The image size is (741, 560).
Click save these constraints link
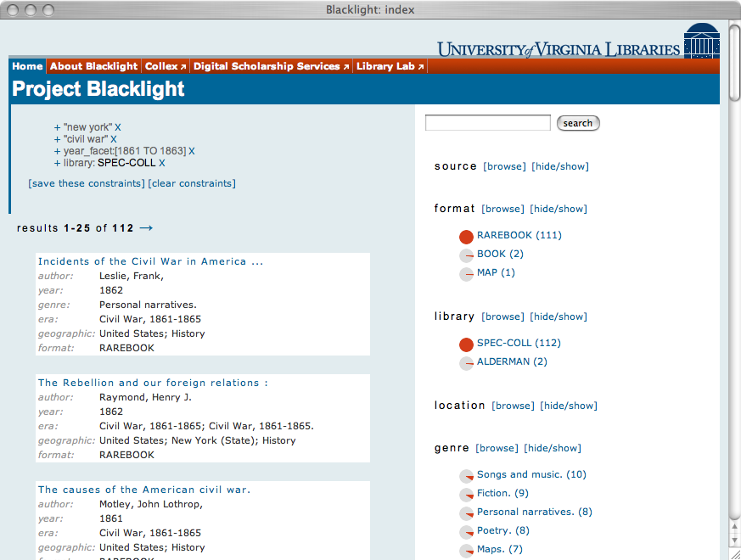point(87,183)
